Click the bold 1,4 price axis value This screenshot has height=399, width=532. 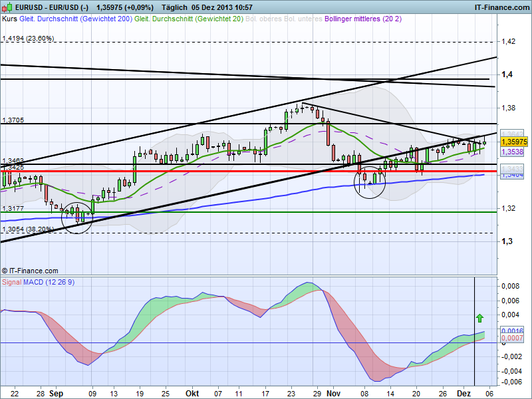pyautogui.click(x=507, y=74)
